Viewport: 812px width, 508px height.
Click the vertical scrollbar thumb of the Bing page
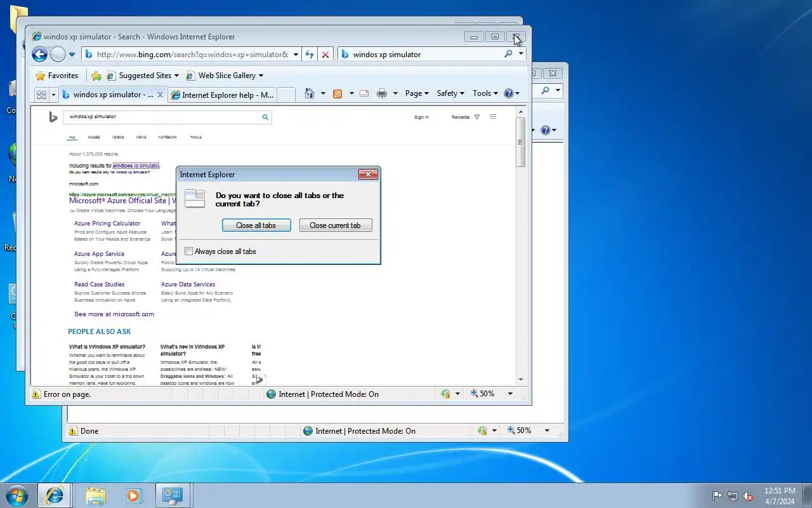pos(521,143)
